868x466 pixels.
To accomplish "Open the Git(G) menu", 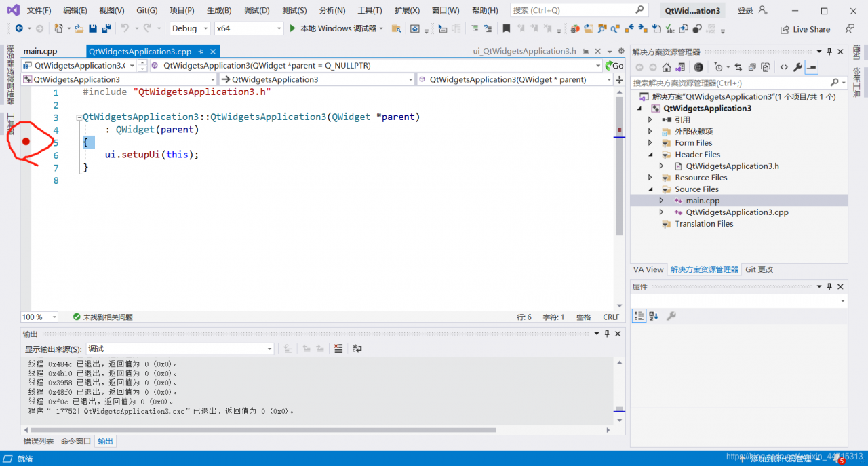I will click(146, 10).
